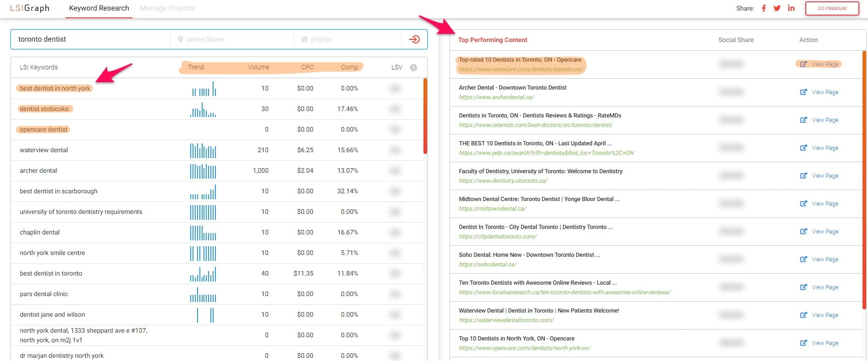Sort by the Comp column header
The width and height of the screenshot is (868, 361).
coord(349,67)
